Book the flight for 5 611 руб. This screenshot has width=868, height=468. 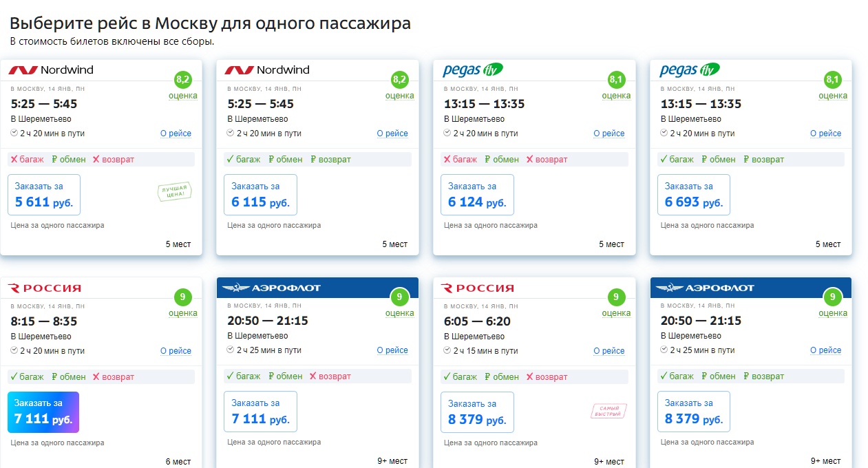tap(44, 195)
